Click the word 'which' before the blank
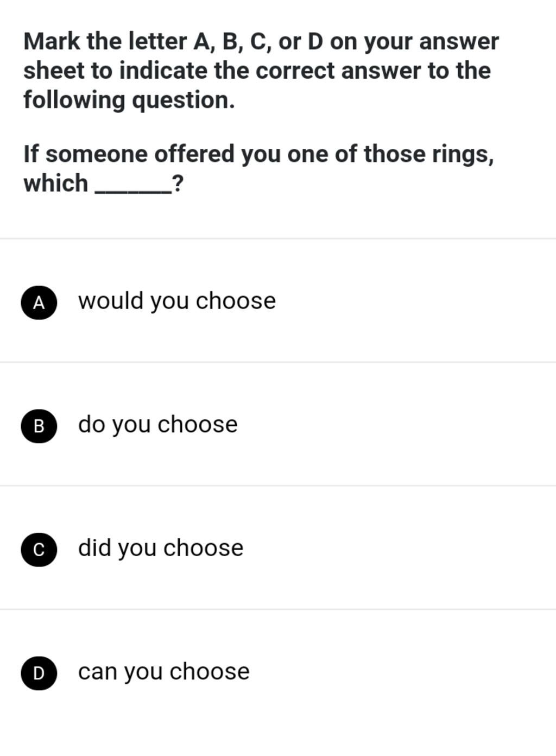This screenshot has width=556, height=756. (x=55, y=183)
